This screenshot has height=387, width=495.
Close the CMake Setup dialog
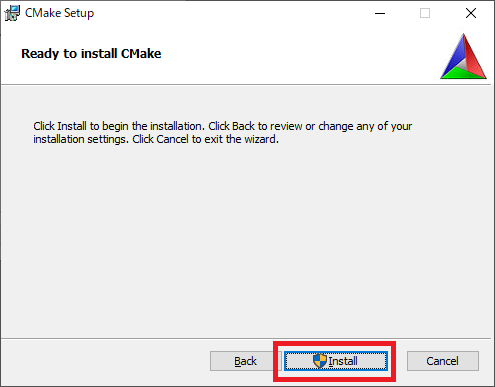[x=471, y=13]
